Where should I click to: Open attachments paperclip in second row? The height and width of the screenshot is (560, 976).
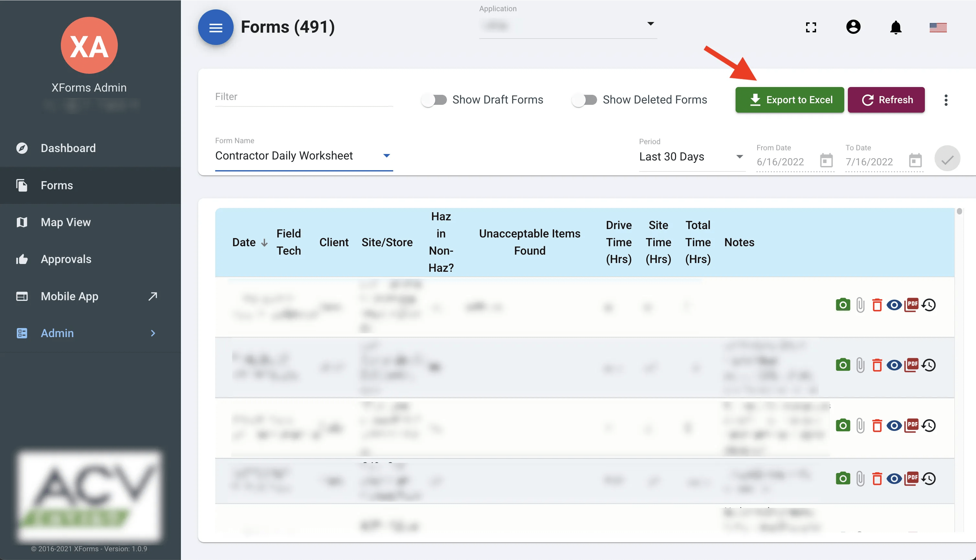[x=860, y=365]
